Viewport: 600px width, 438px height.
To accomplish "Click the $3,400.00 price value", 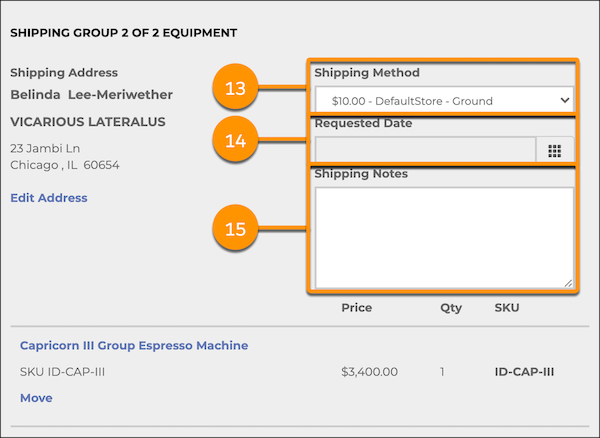I will [369, 372].
